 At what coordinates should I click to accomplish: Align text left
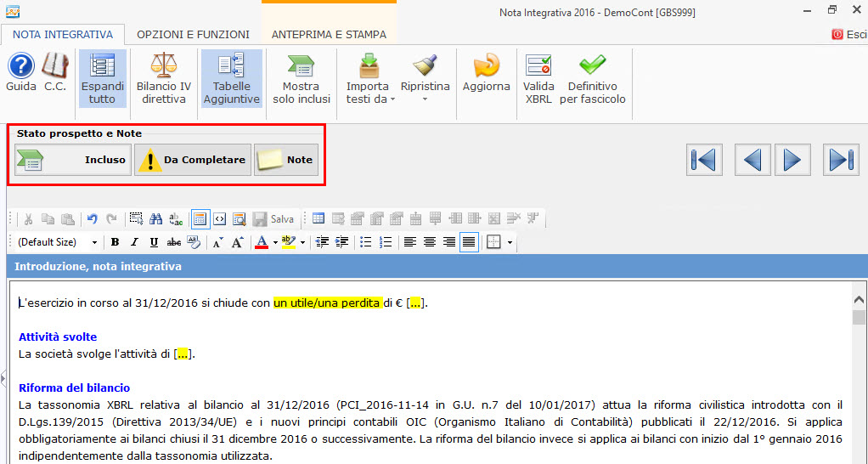click(410, 242)
